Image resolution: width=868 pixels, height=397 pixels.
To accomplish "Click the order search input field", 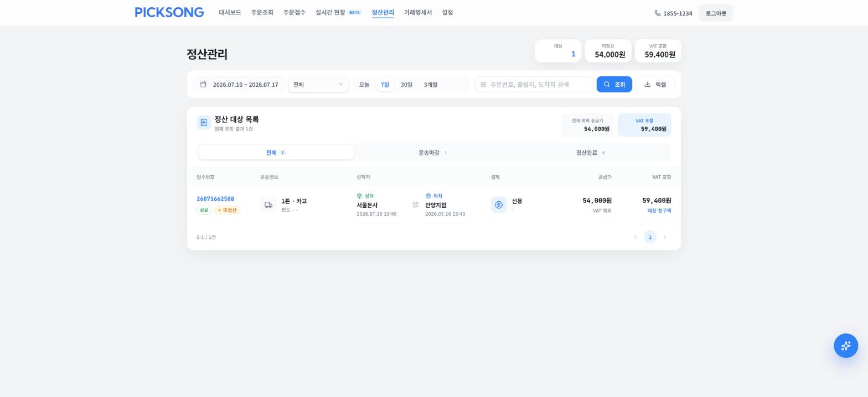I will click(x=534, y=85).
